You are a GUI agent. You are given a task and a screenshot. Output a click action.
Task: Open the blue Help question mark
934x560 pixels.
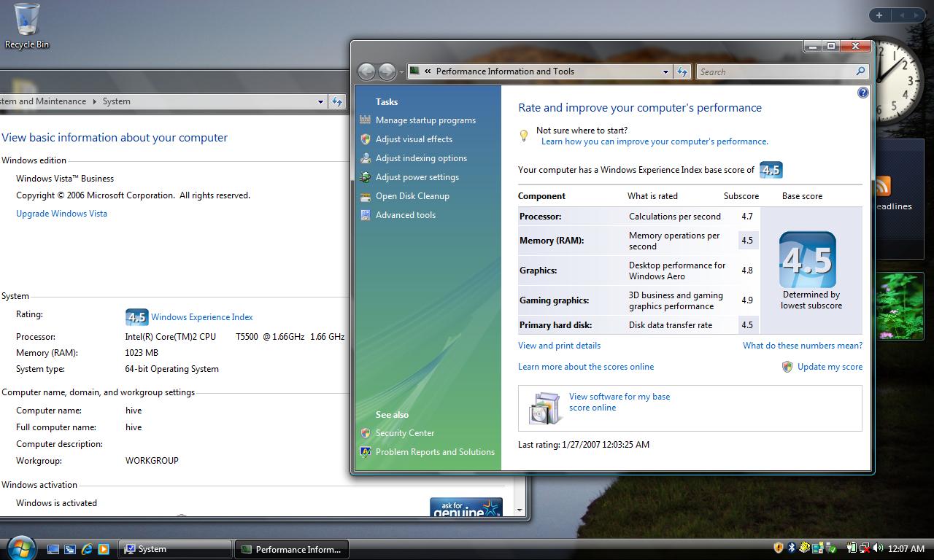tap(863, 93)
